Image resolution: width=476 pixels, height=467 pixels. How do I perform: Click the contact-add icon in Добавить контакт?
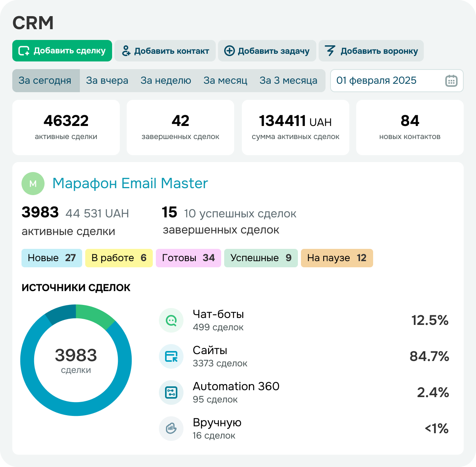click(127, 50)
